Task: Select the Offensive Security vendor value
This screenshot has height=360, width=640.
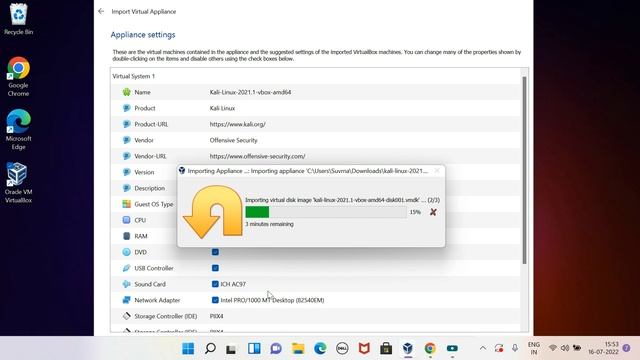Action: [x=233, y=140]
